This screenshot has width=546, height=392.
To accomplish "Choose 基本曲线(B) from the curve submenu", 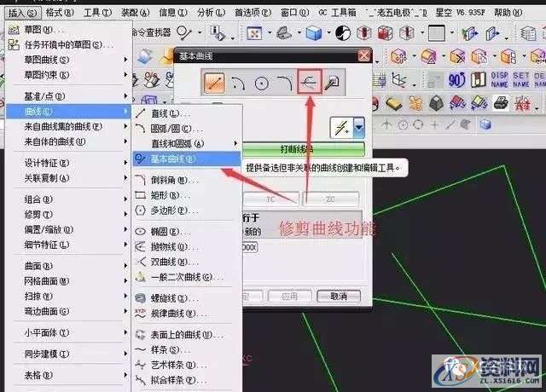I will click(187, 159).
